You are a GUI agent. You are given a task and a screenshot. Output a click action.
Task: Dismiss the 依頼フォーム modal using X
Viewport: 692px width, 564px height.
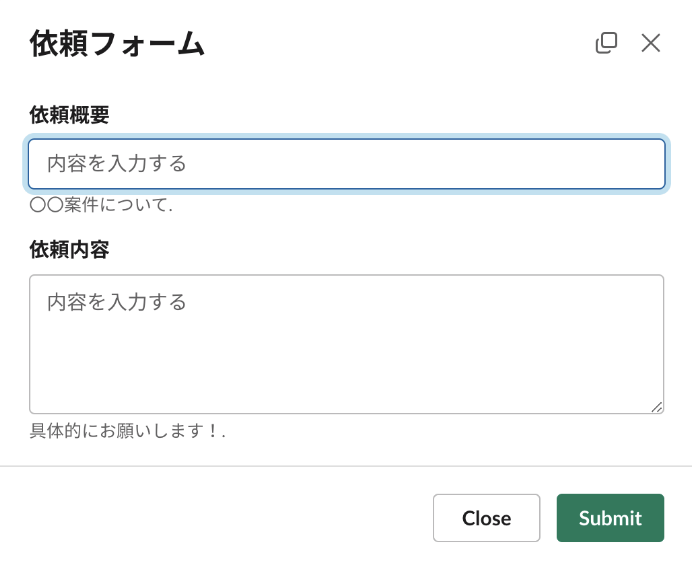(x=651, y=43)
